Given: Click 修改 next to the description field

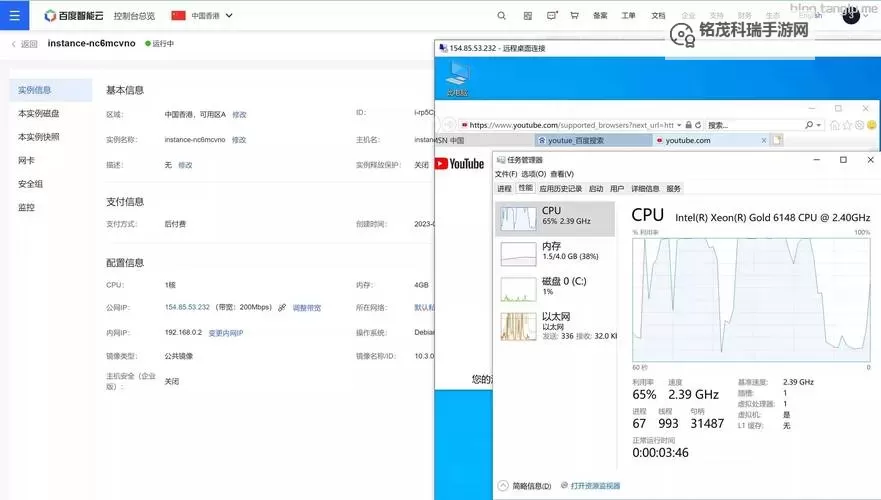Looking at the screenshot, I should pyautogui.click(x=185, y=165).
